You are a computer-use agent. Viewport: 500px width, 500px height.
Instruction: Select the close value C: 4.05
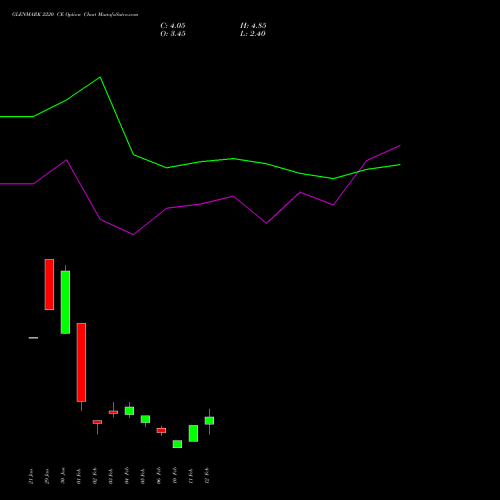click(x=173, y=26)
